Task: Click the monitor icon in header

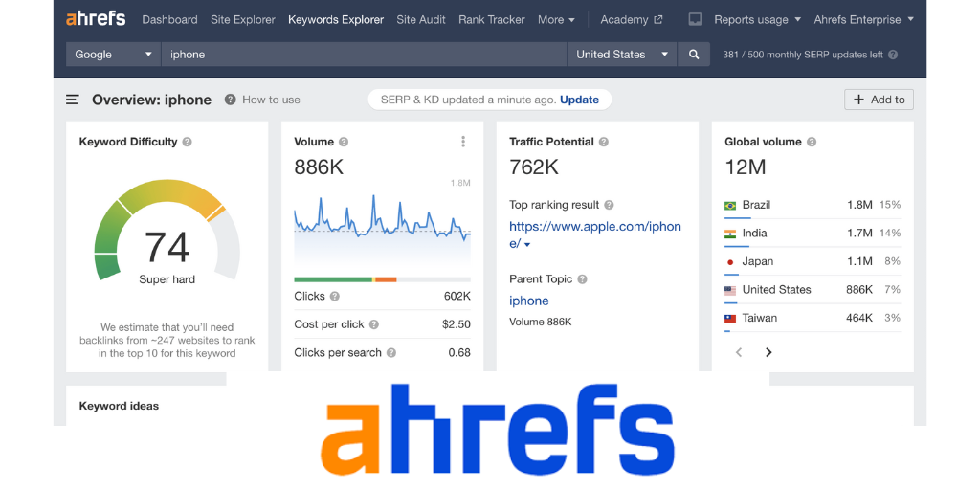Action: 695,19
